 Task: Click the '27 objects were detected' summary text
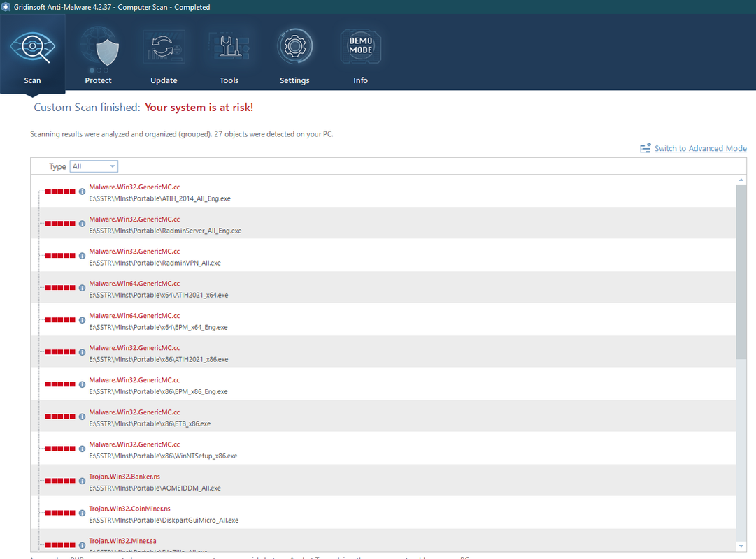pyautogui.click(x=273, y=134)
